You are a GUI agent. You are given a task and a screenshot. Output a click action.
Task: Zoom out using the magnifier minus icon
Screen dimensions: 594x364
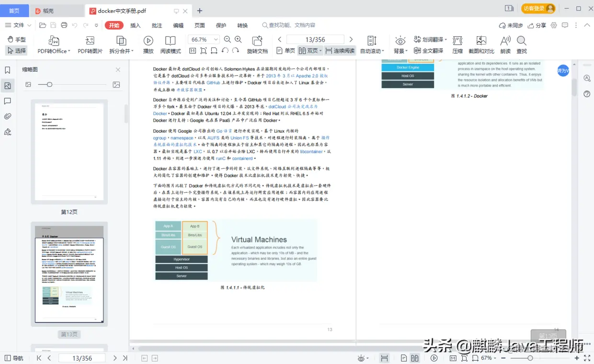click(228, 39)
